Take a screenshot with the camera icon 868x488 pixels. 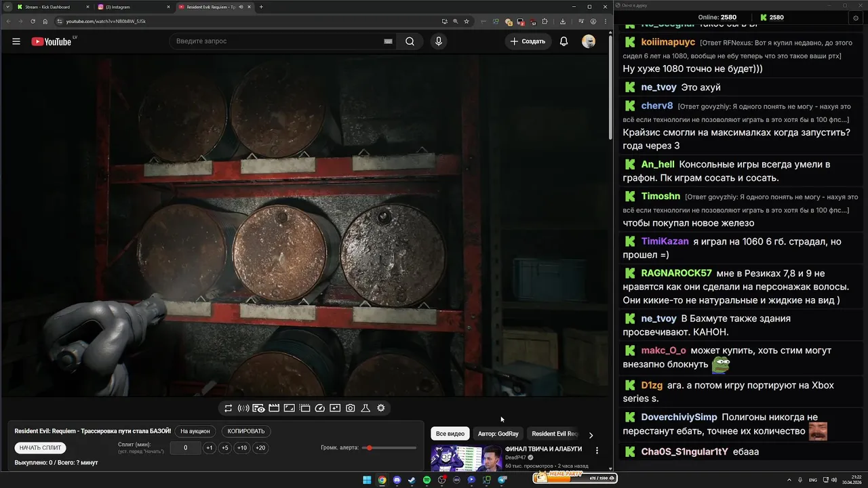[x=350, y=408]
